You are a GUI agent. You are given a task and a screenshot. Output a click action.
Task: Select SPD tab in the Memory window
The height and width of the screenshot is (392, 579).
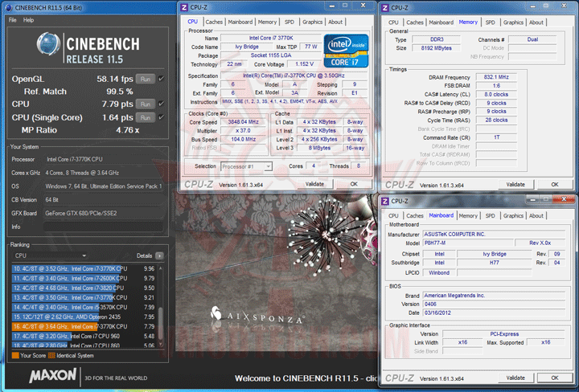(x=490, y=22)
